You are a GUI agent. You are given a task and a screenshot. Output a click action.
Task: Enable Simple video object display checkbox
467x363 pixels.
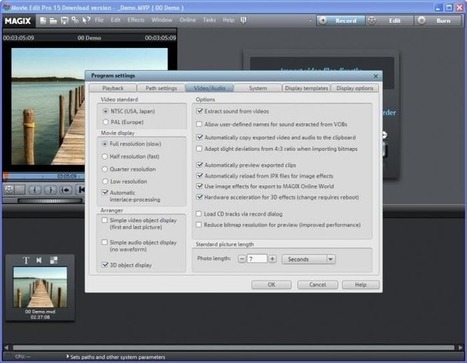coord(105,220)
